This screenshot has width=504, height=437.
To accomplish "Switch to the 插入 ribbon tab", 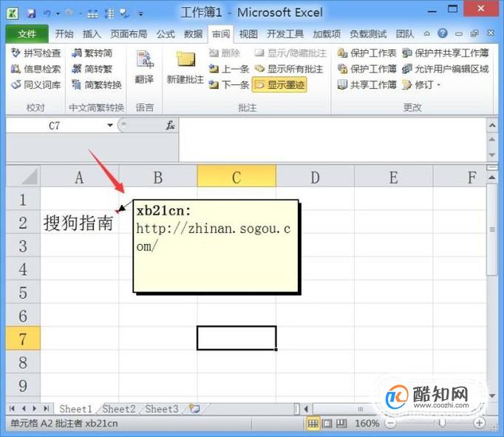I will coord(92,34).
